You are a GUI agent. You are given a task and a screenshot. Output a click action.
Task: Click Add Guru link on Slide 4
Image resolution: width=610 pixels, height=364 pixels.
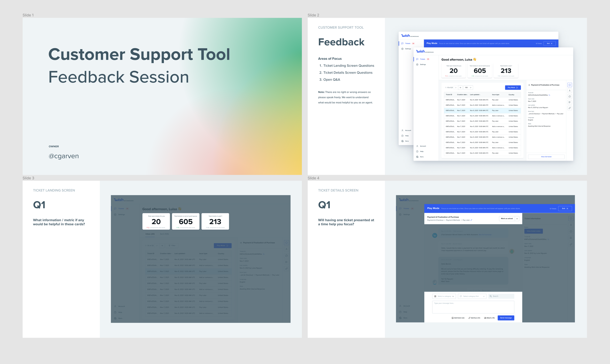pyautogui.click(x=474, y=318)
